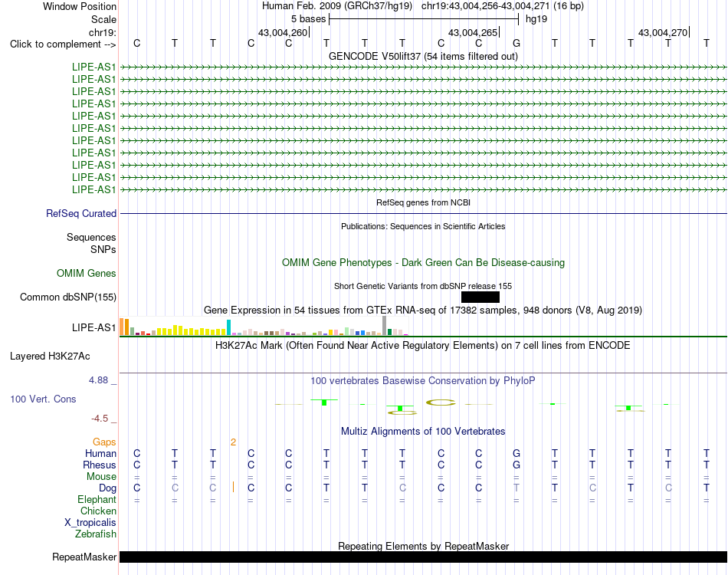This screenshot has height=575, width=728.
Task: Click the Chicken species label
Action: pos(98,511)
